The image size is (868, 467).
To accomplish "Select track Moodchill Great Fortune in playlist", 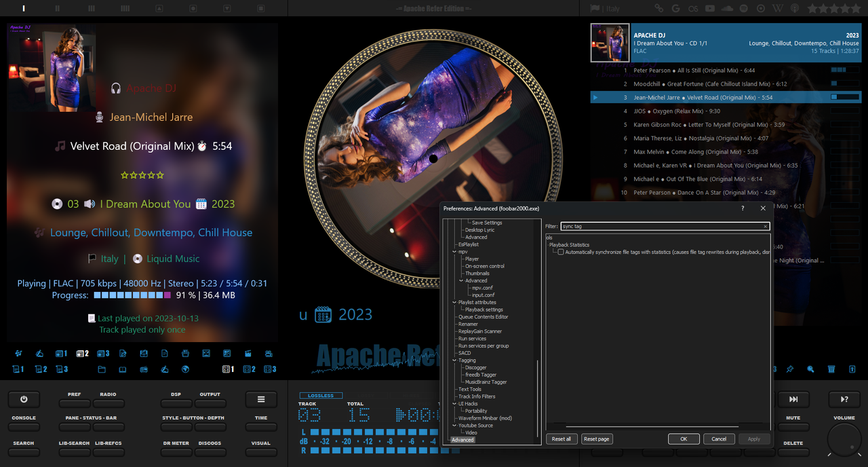I will 726,84.
